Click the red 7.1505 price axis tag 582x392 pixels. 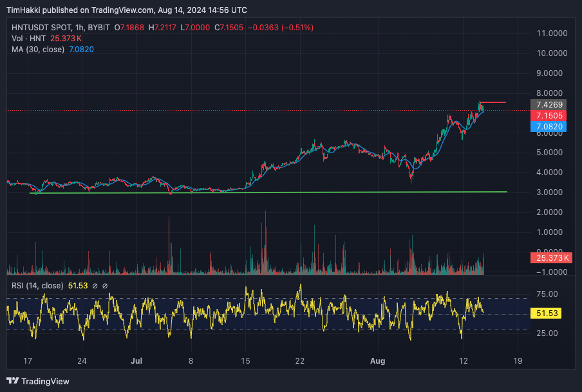[549, 115]
